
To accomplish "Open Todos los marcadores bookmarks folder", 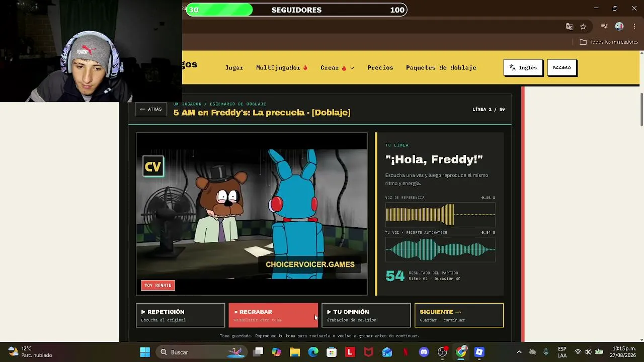I will (609, 42).
